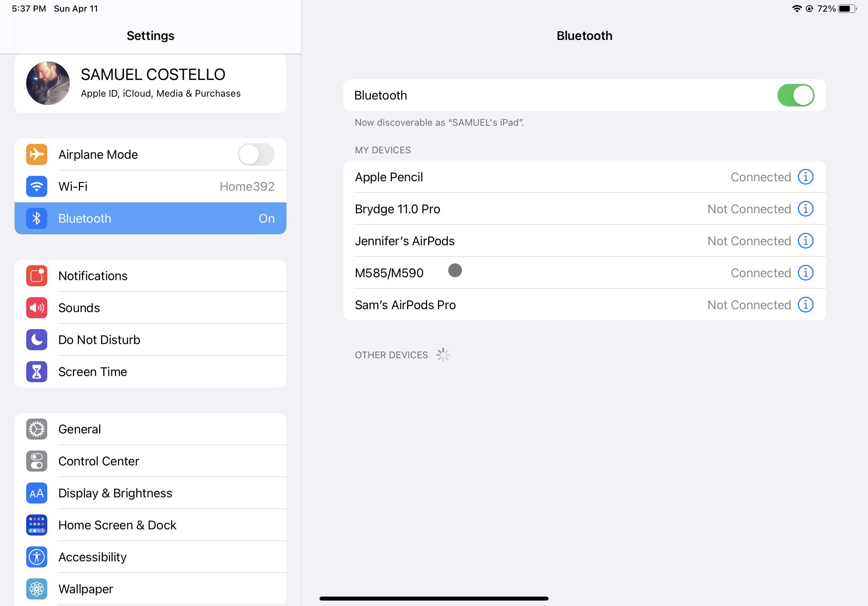
Task: Open Sounds settings
Action: tap(150, 307)
